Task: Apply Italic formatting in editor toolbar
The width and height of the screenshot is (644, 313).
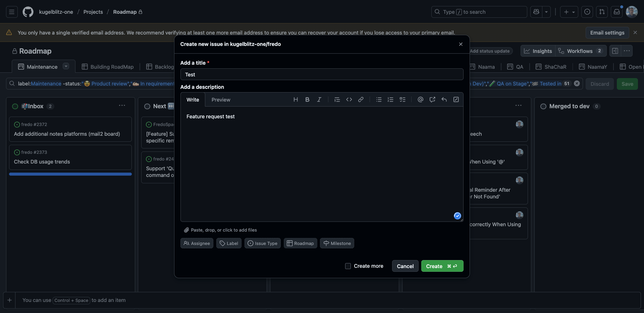Action: pyautogui.click(x=319, y=100)
